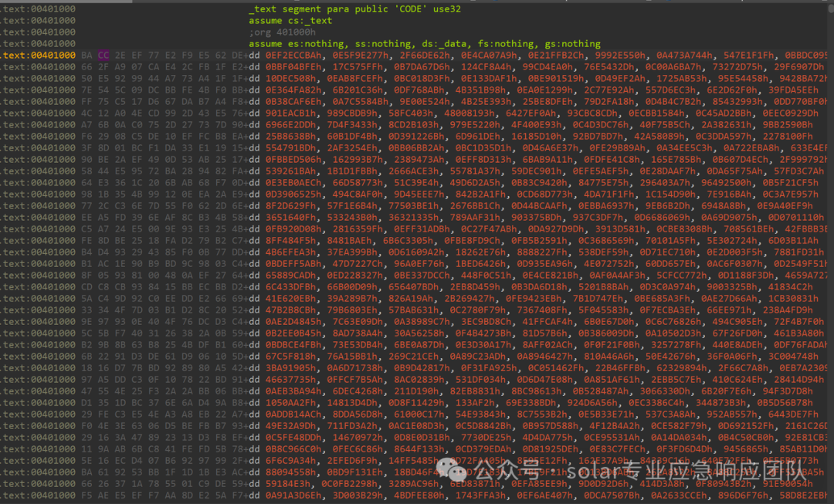Click the orange highlighted address .text:00401000
Image resolution: width=834 pixels, height=504 pixels.
tap(38, 56)
